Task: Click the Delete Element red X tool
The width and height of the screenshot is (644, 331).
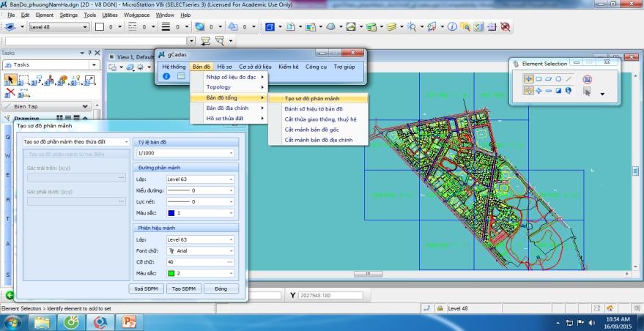Action: (x=10, y=92)
